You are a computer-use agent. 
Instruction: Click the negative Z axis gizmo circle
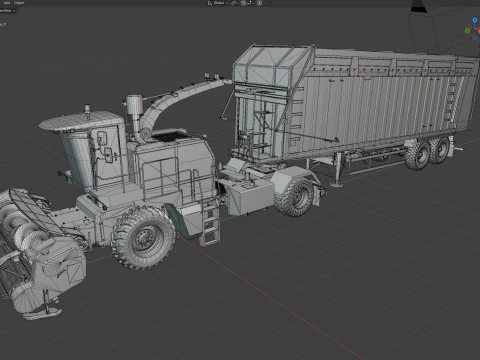(x=475, y=38)
